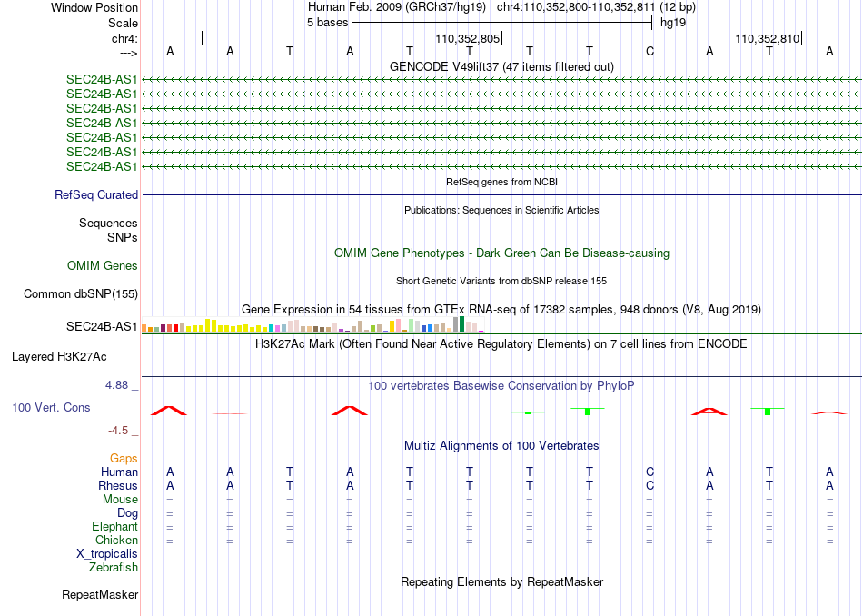Select the "Common dbSNP(155)" track label
The image size is (863, 616).
point(81,294)
